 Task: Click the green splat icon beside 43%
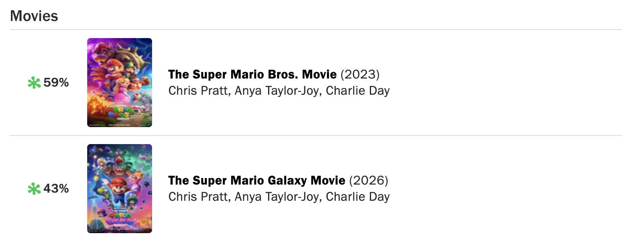(34, 189)
